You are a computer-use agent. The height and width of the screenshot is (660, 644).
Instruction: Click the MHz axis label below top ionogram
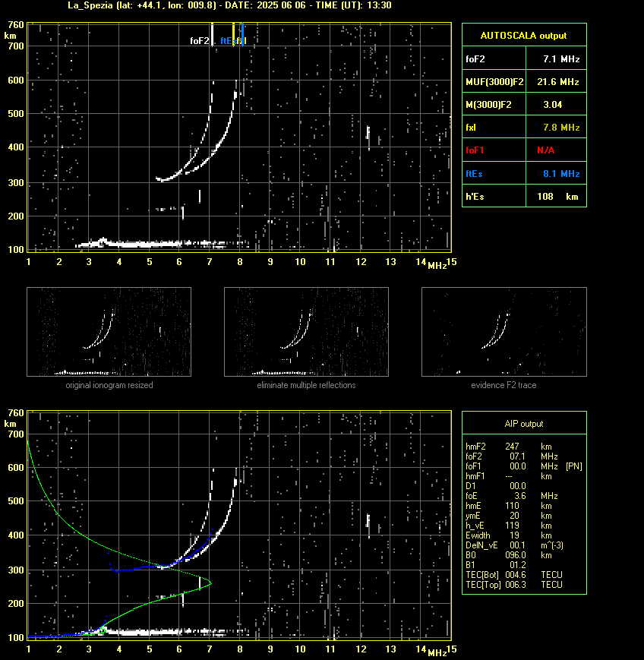tap(437, 266)
